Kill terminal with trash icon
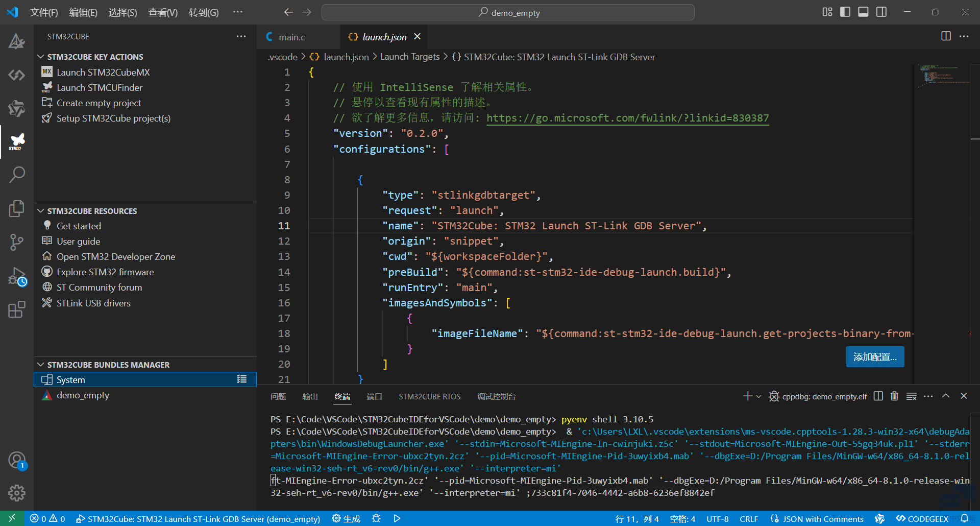The image size is (980, 526). [894, 396]
